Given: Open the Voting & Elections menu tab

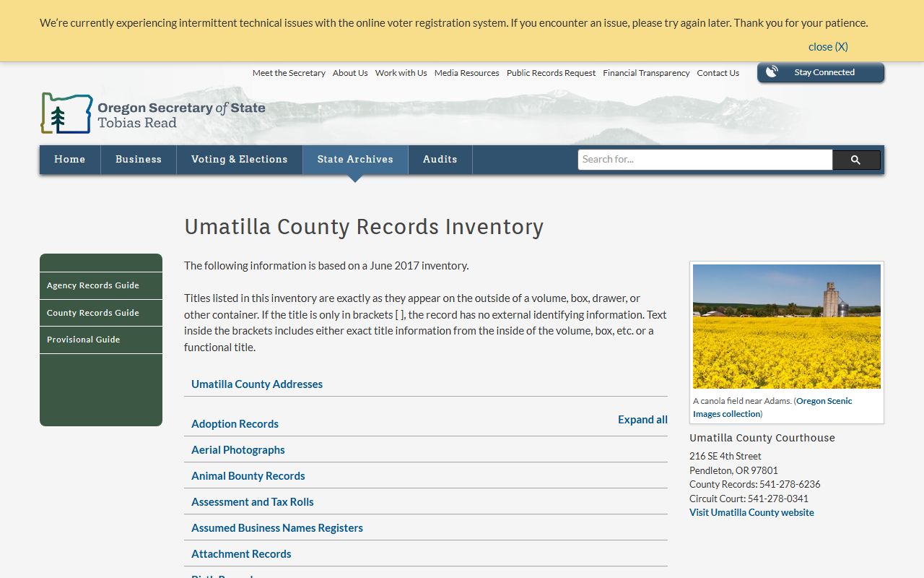Looking at the screenshot, I should click(240, 160).
